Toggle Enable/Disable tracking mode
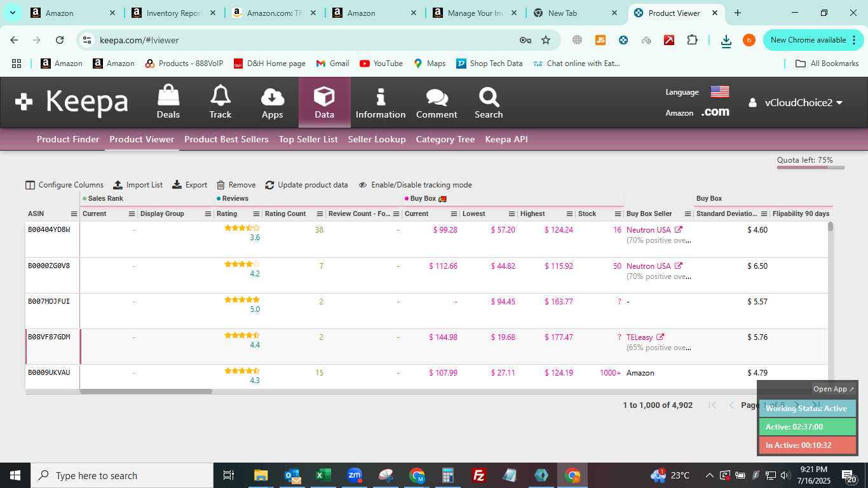This screenshot has width=868, height=488. [415, 185]
